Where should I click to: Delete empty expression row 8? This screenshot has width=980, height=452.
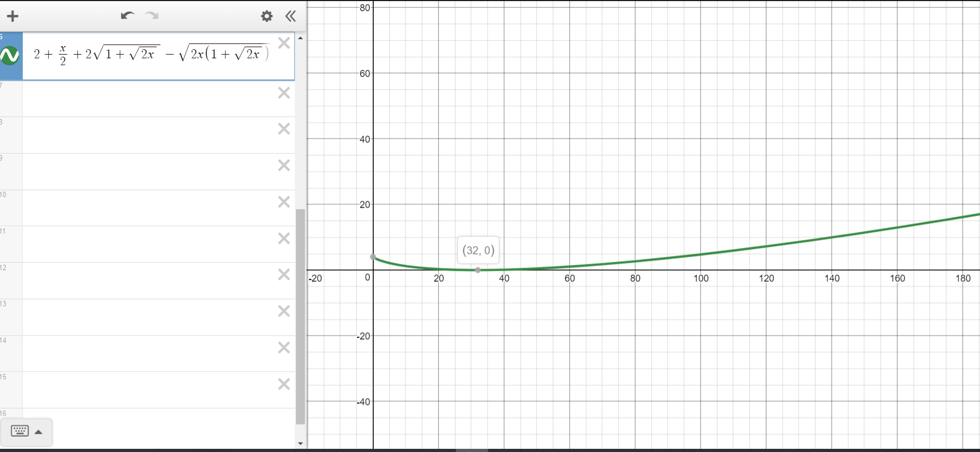[x=284, y=129]
